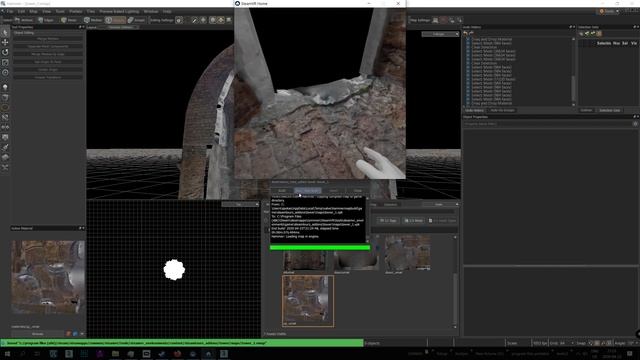Switch to the Selection Sets tab
The image size is (640, 360).
609,110
